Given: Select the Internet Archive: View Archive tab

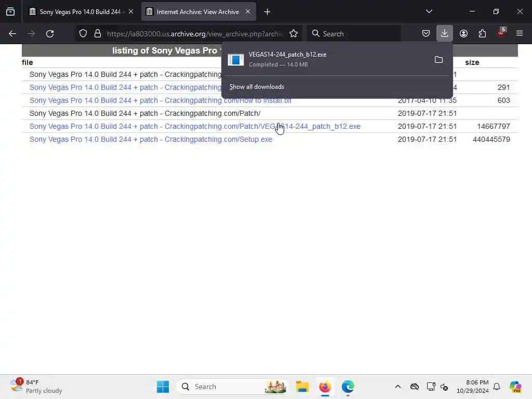Looking at the screenshot, I should tap(198, 12).
